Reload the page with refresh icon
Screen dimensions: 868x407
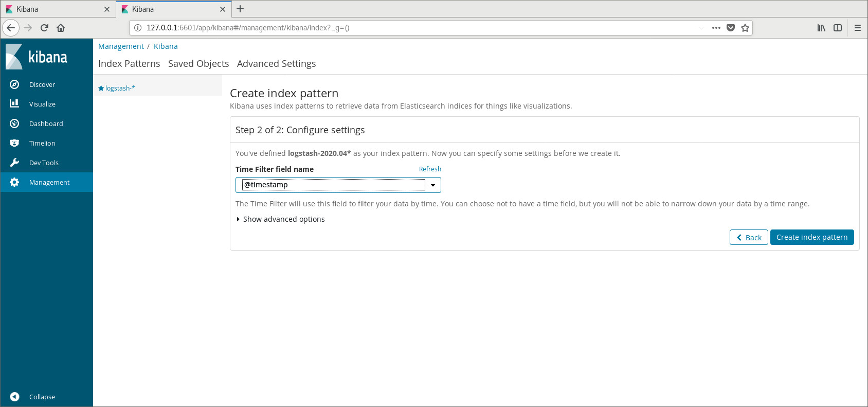44,28
